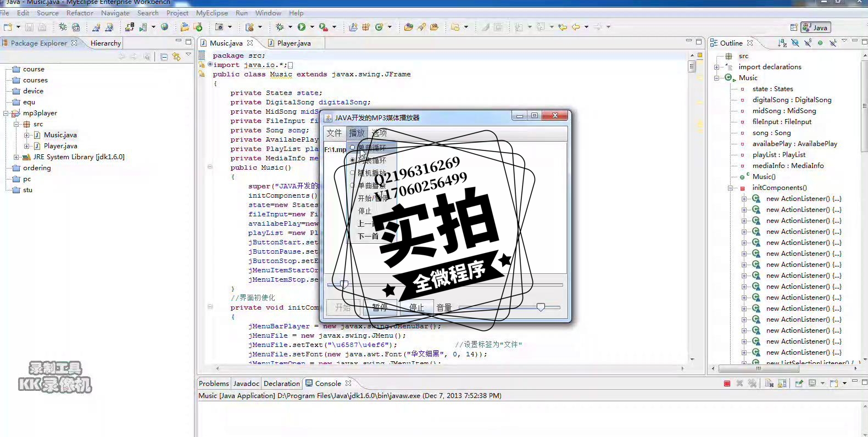Click the Java perspective button

pyautogui.click(x=816, y=27)
